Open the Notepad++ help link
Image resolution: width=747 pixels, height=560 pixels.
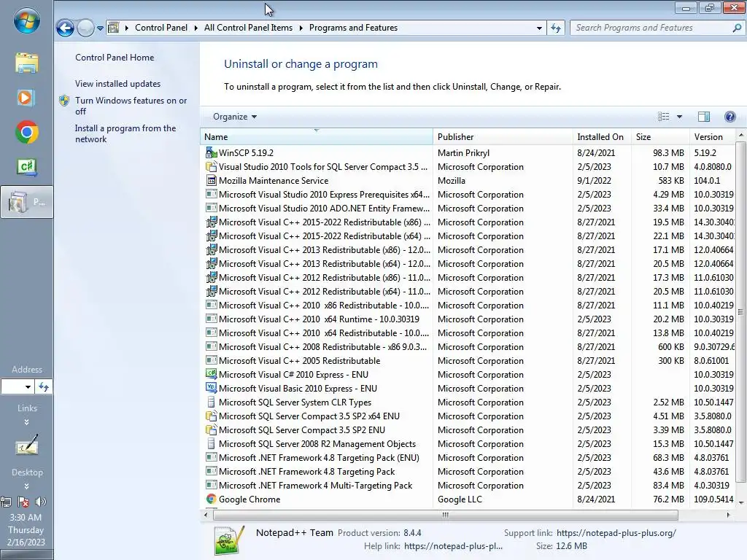point(453,546)
